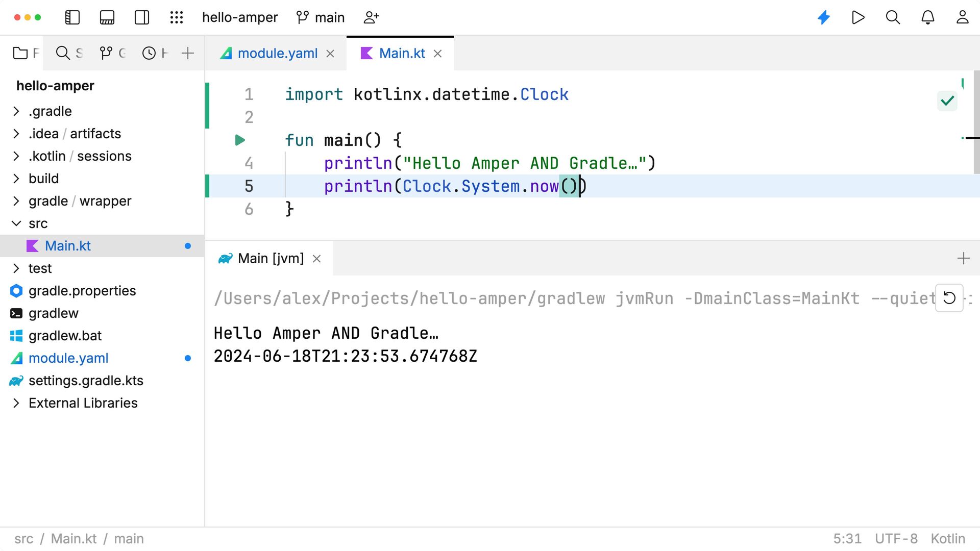
Task: Click the green run gutter arrow by main()
Action: [x=240, y=140]
